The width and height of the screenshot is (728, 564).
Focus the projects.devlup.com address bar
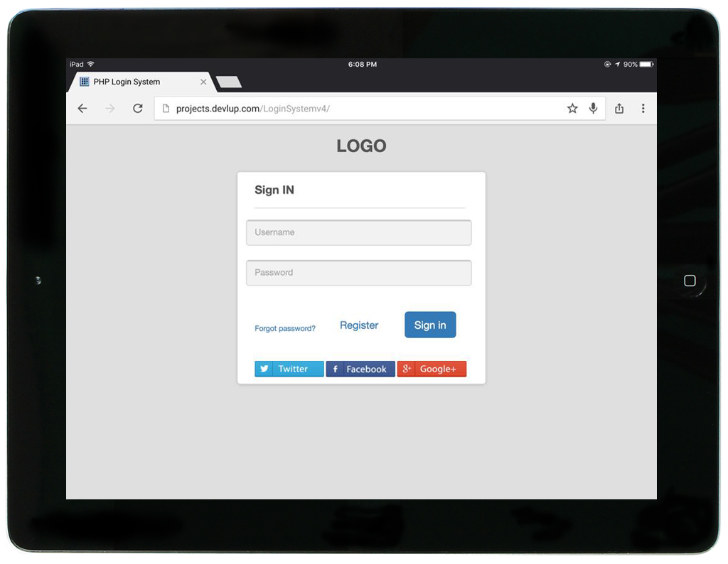pyautogui.click(x=355, y=109)
